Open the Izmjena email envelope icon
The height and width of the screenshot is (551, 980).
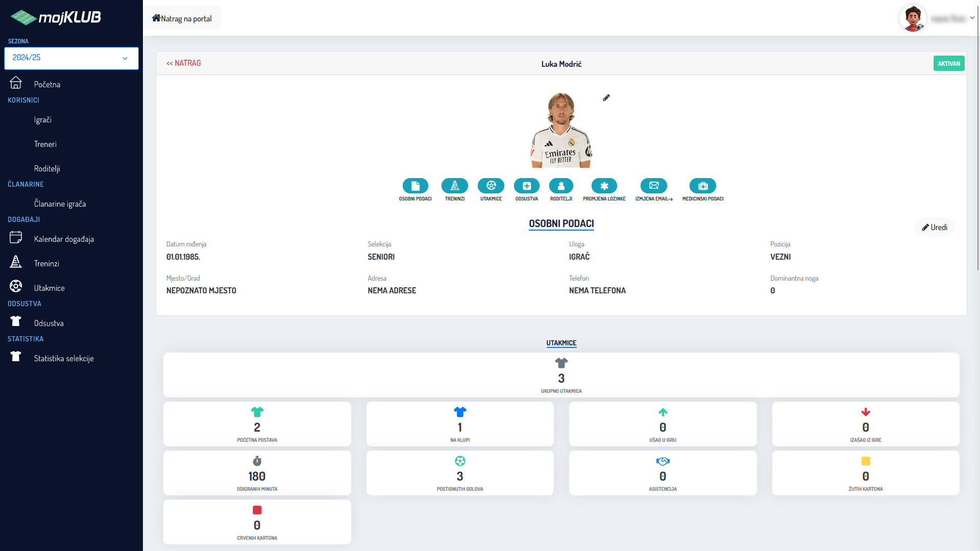point(654,186)
